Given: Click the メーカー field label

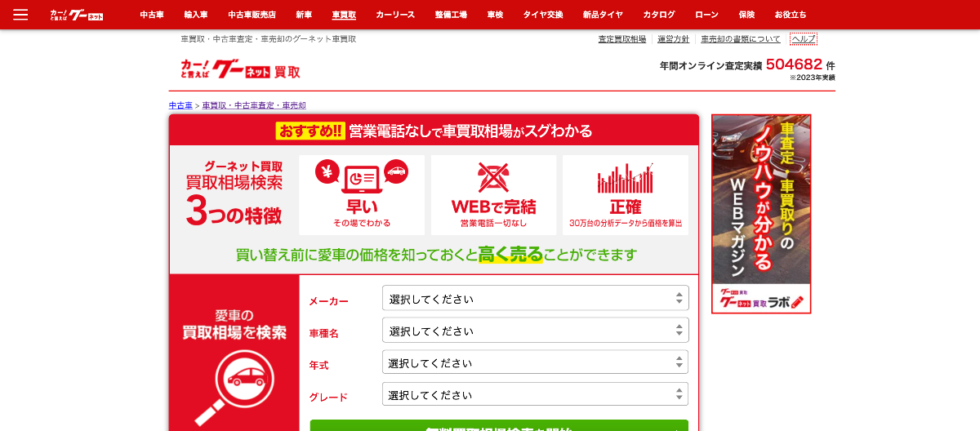Looking at the screenshot, I should click(328, 301).
